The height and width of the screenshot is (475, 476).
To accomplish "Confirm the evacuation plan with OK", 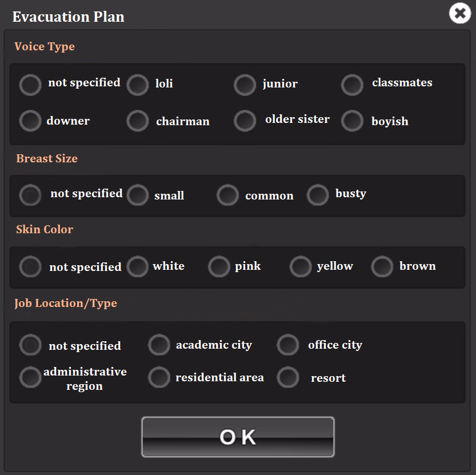I will [238, 437].
